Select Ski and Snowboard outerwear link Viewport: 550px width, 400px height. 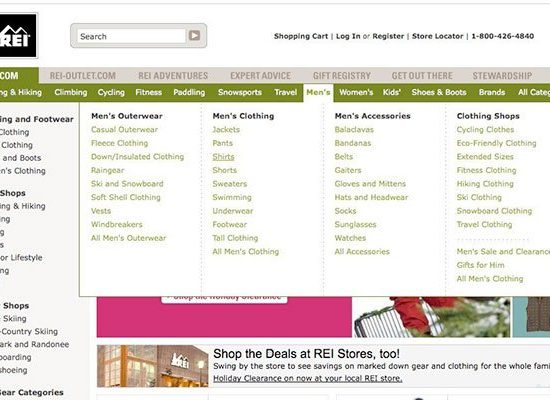[x=127, y=184]
